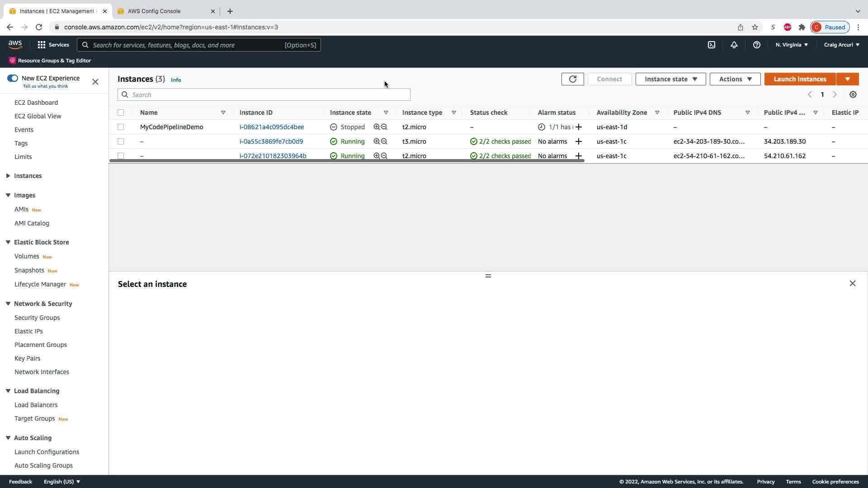This screenshot has width=868, height=488.
Task: Add alarm plus icon for MyCodePipelineDemo
Action: tap(578, 127)
